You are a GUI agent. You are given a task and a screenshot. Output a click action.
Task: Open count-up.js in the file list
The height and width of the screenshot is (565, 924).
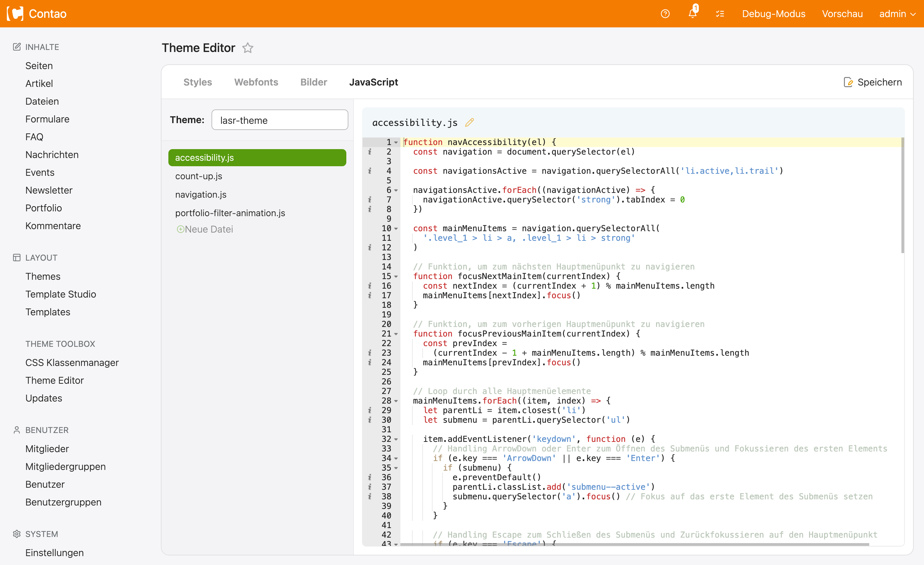[199, 176]
